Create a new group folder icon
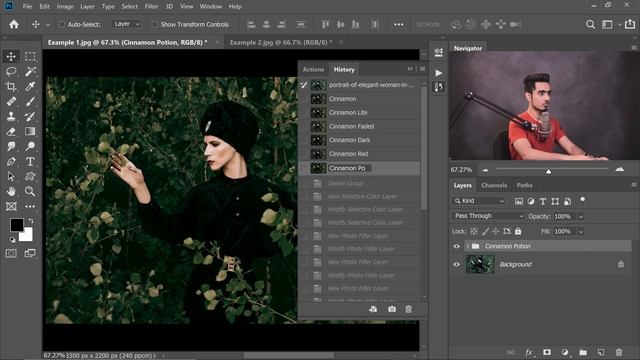Screen dimensions: 640x360 (583, 352)
